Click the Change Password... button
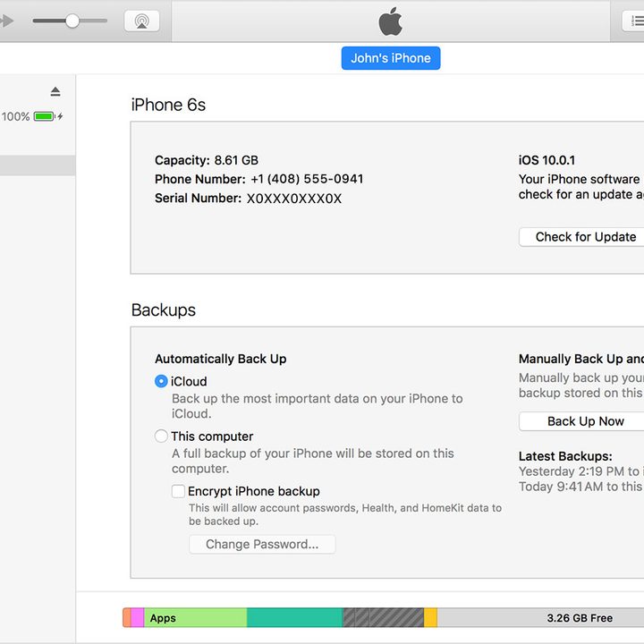 [x=262, y=544]
